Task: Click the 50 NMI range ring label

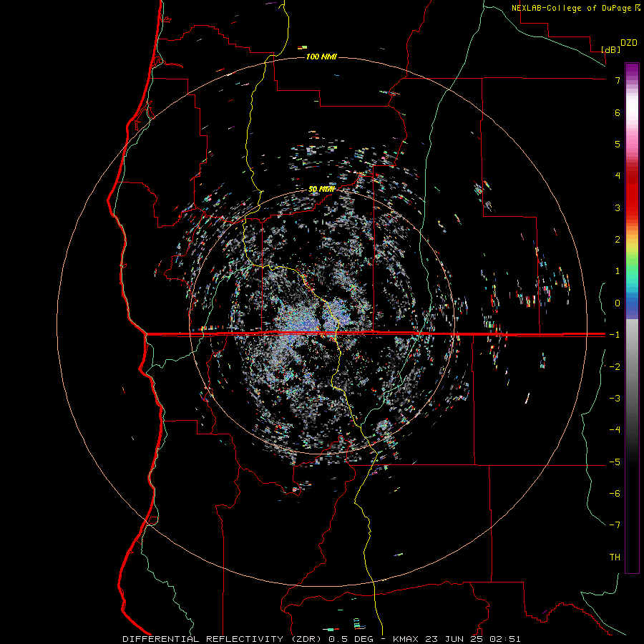Action: (321, 189)
